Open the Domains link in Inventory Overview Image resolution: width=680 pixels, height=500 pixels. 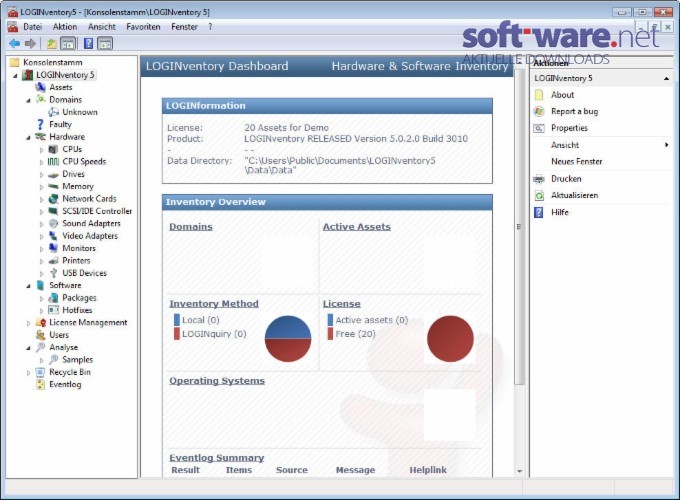tap(191, 227)
